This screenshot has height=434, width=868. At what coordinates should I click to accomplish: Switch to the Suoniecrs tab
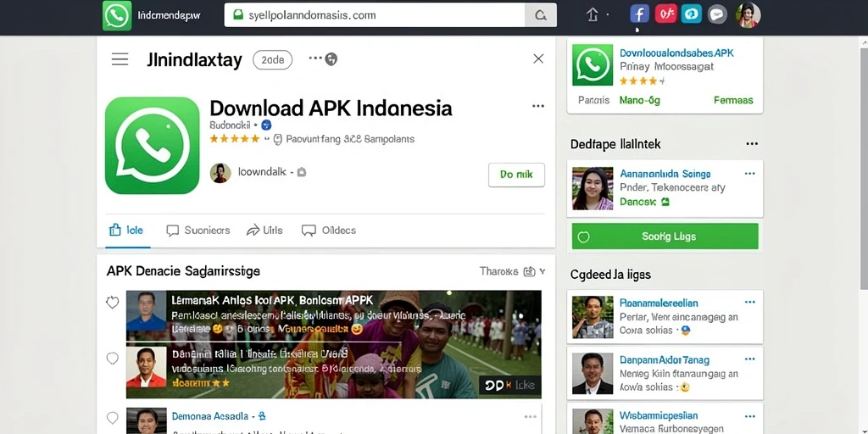point(198,231)
